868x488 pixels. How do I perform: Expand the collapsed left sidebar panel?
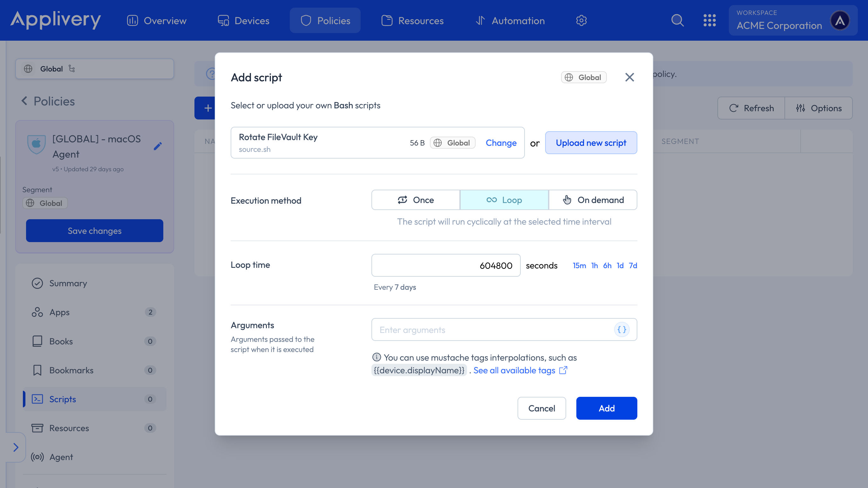(x=16, y=447)
